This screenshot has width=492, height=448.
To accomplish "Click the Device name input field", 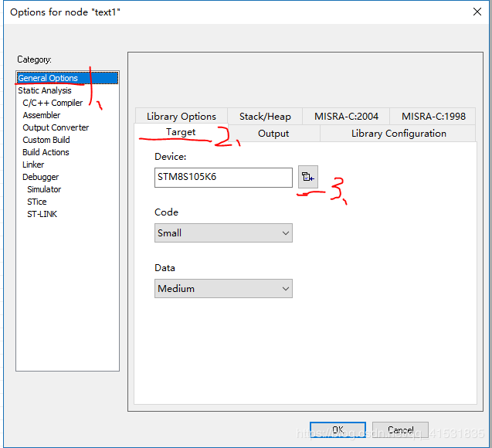I will 223,177.
